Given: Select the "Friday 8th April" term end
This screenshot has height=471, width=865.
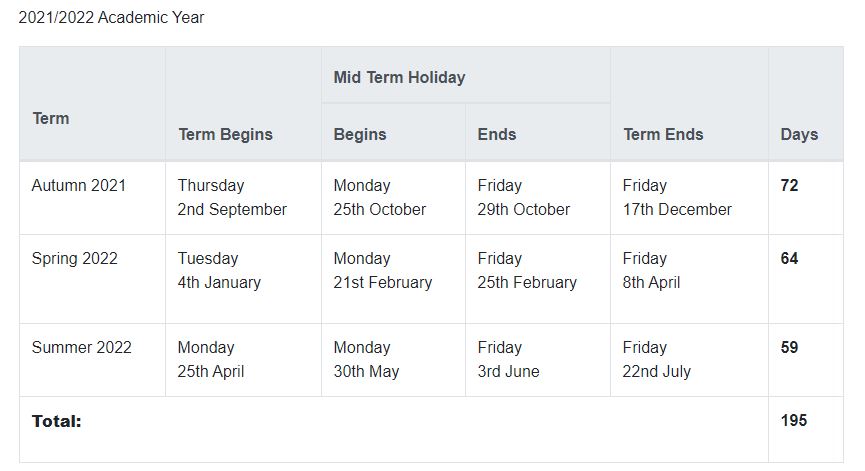Looking at the screenshot, I should pyautogui.click(x=651, y=271).
